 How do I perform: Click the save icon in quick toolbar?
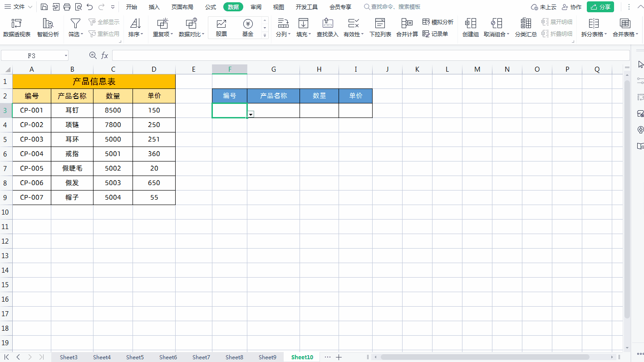44,7
